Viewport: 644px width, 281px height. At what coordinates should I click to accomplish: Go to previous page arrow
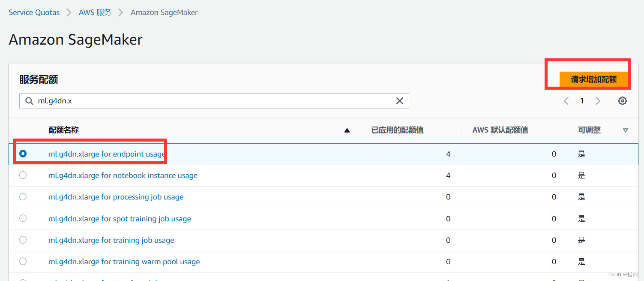pyautogui.click(x=566, y=101)
